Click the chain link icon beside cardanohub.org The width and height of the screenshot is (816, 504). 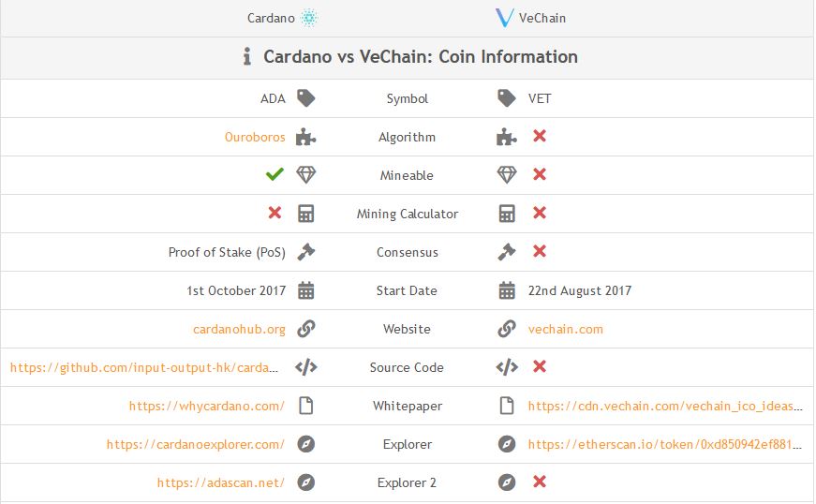[306, 329]
